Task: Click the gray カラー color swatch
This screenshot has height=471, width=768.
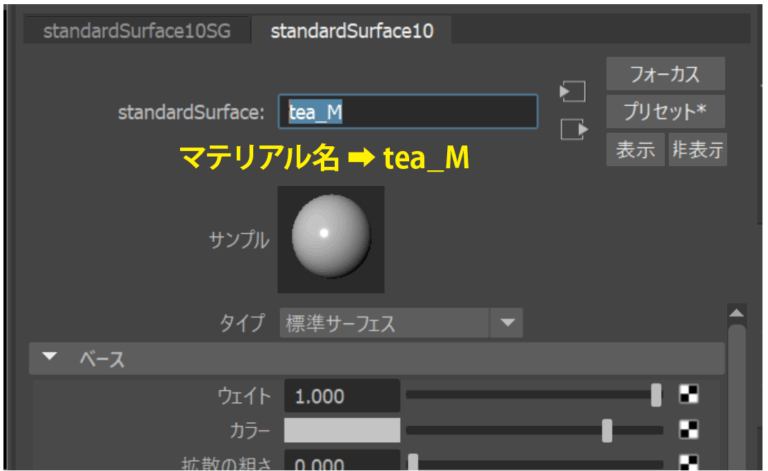Action: point(342,430)
